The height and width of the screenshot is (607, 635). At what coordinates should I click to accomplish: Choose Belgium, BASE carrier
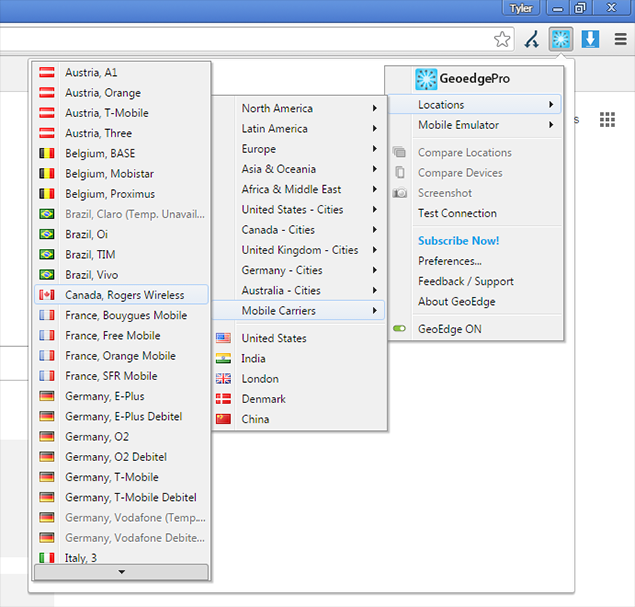[x=121, y=153]
